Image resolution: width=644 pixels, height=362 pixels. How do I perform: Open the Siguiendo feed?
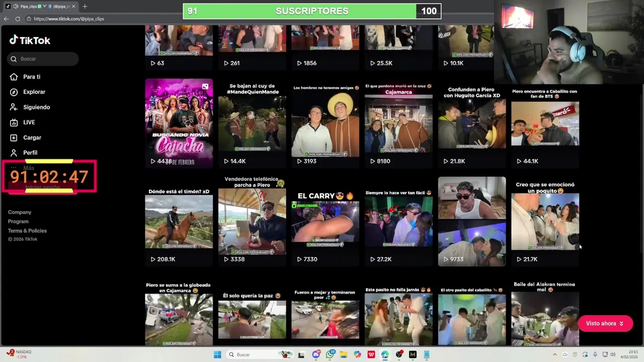click(36, 107)
